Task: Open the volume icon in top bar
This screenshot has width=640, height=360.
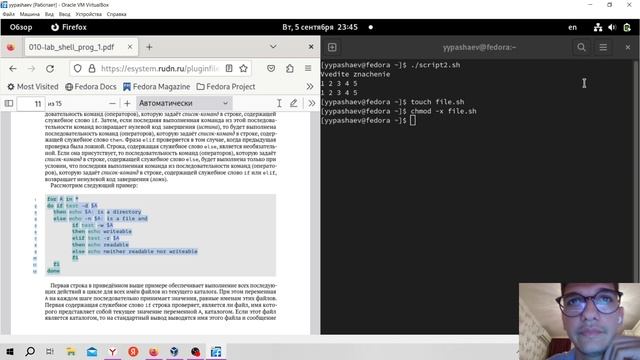Action: click(x=612, y=27)
